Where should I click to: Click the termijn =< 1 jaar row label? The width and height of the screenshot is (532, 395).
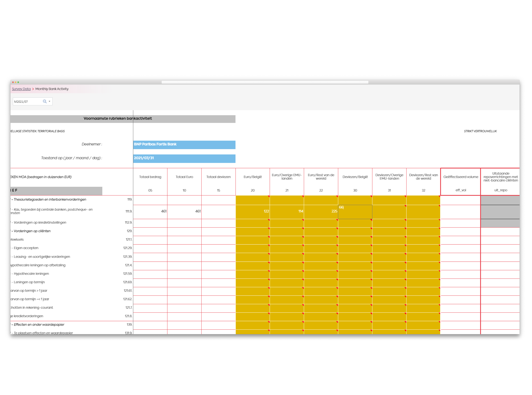[30, 299]
